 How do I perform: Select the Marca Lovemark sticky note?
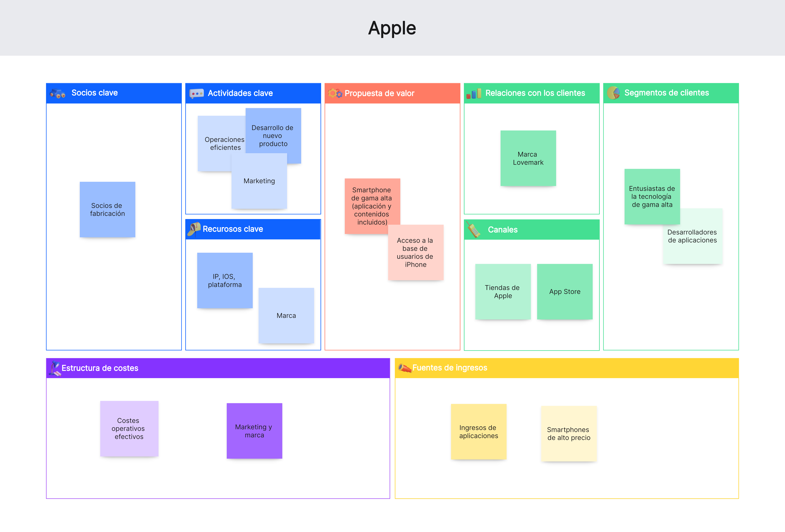click(x=528, y=158)
